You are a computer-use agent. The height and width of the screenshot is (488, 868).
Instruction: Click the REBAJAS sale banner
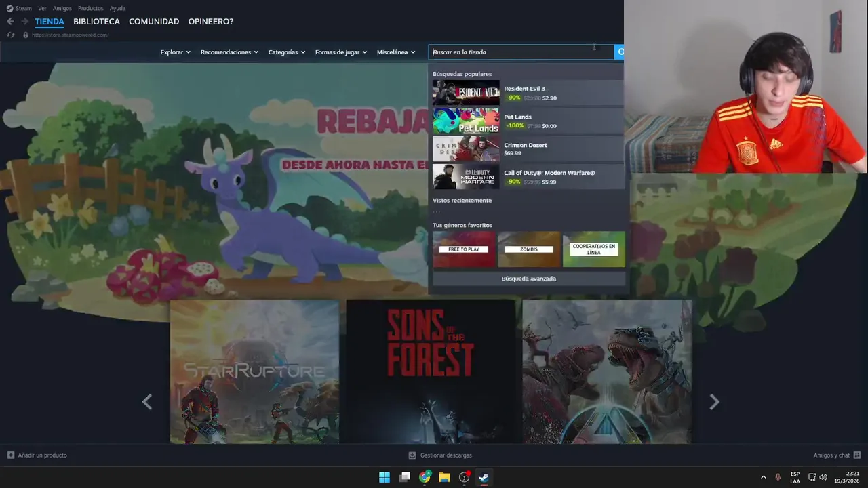214,183
